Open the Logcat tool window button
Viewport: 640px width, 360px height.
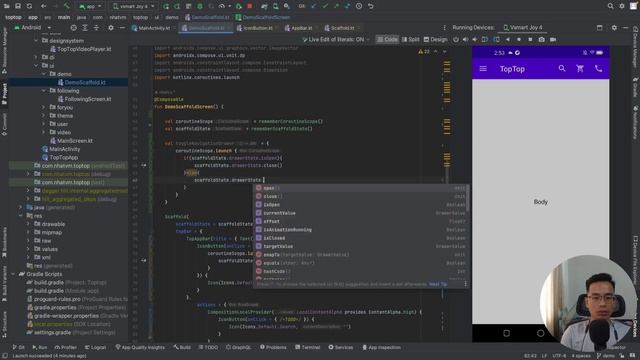96,347
